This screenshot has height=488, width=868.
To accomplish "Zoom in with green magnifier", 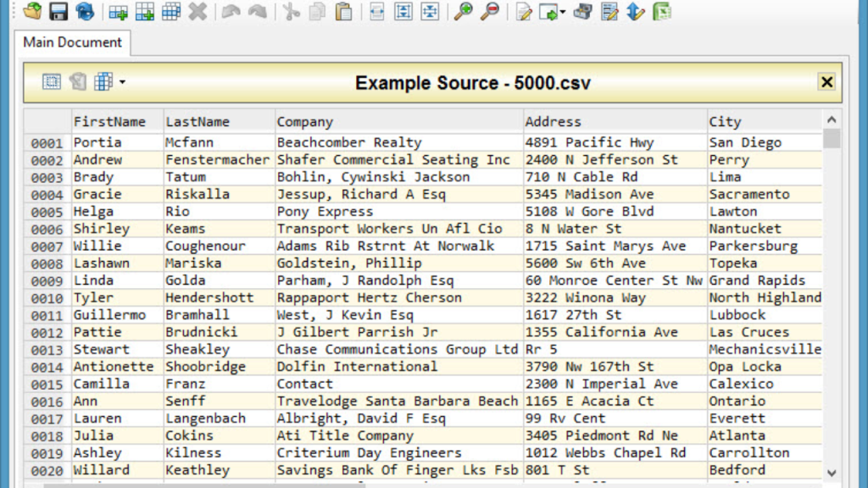I will tap(464, 12).
